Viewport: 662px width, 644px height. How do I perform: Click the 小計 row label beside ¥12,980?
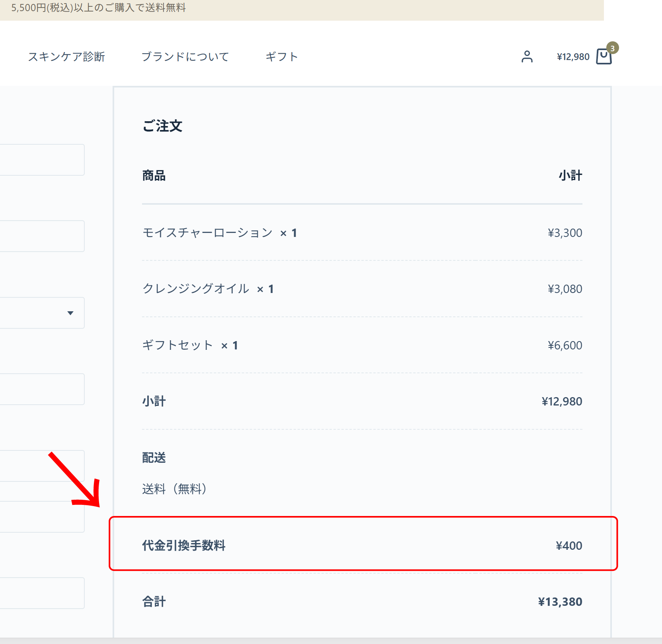coord(154,402)
